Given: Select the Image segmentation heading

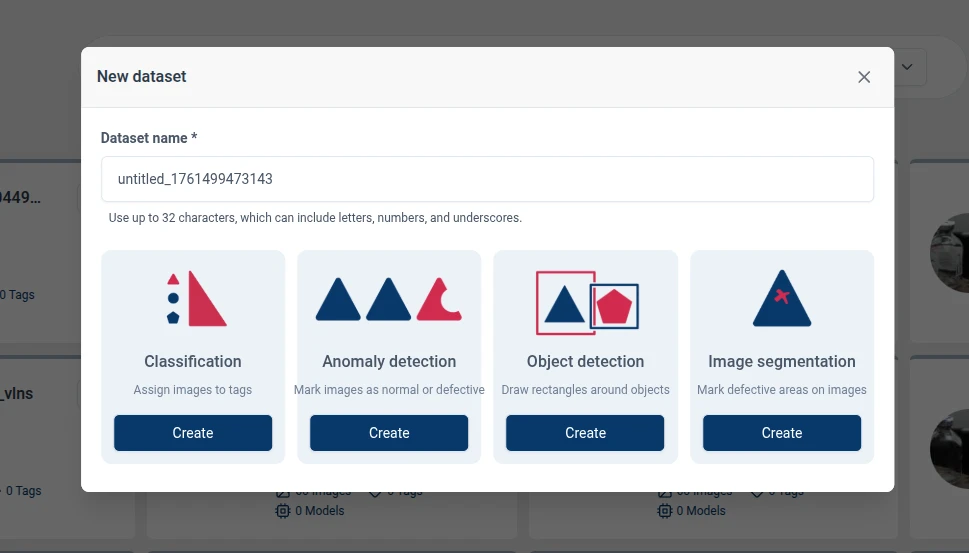Looking at the screenshot, I should click(x=781, y=362).
